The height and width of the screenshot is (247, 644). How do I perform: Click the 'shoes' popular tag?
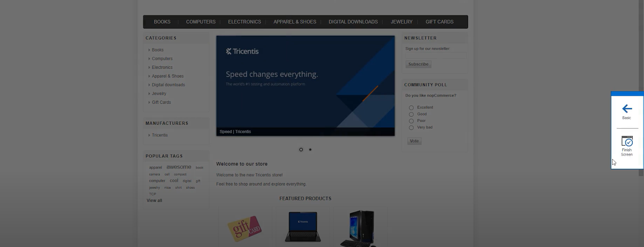point(190,188)
